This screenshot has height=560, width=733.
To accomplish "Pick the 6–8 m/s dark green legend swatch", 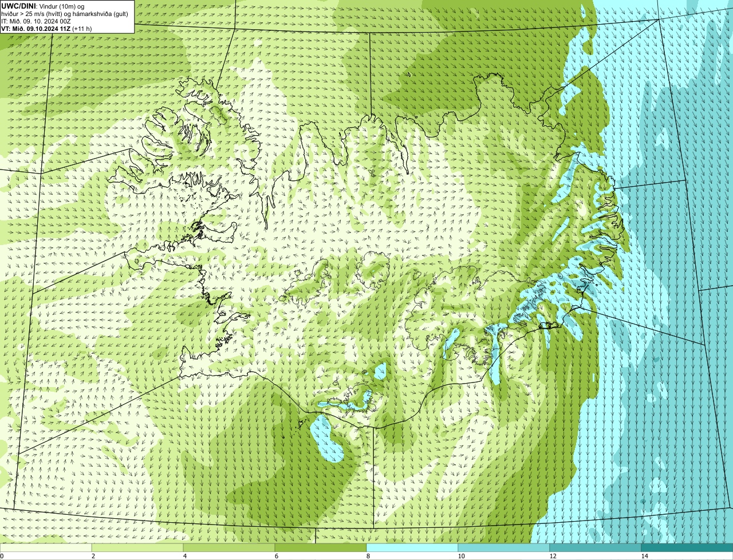I will point(321,548).
